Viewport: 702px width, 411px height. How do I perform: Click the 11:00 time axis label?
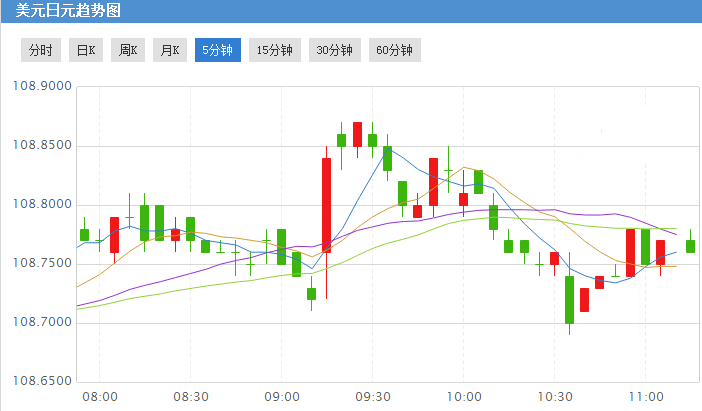tap(645, 396)
